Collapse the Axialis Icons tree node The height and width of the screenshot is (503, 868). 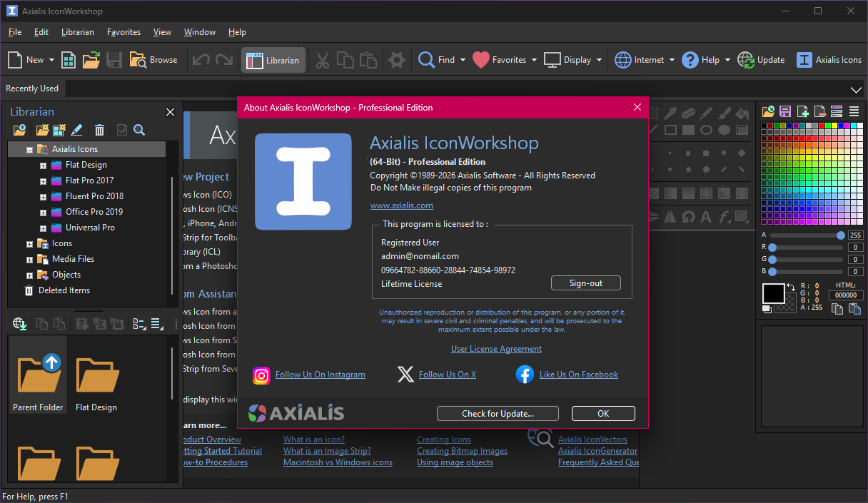pyautogui.click(x=29, y=150)
